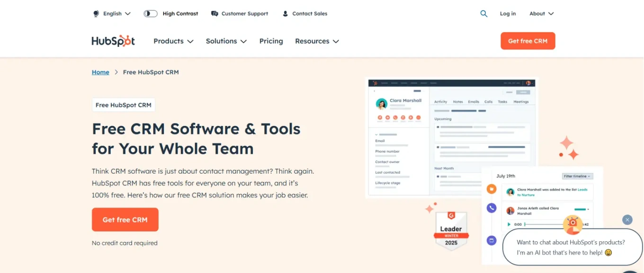Viewport: 644px width, 273px height.
Task: Switch to the Emails tab in the contact record
Action: tap(473, 102)
